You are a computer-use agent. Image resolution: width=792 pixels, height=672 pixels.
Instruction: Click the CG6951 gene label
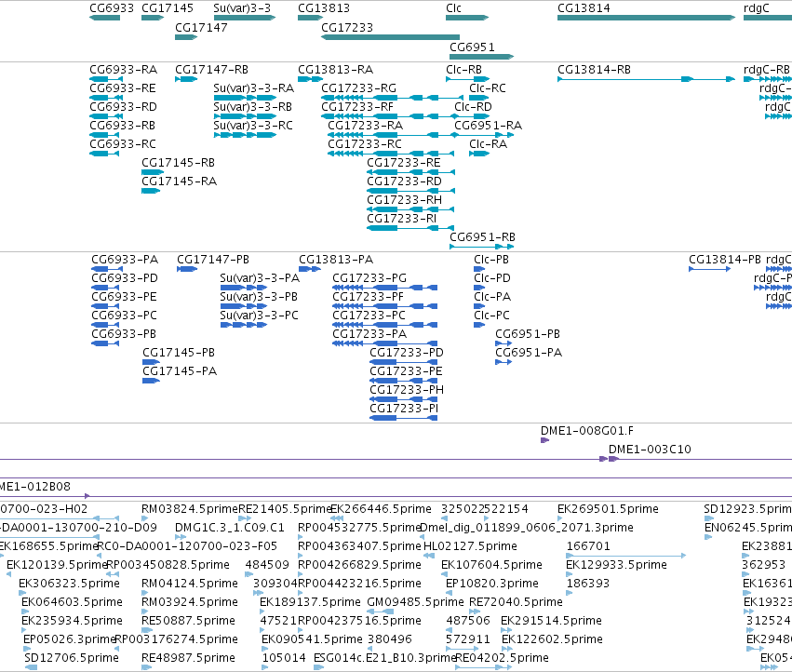(x=472, y=47)
